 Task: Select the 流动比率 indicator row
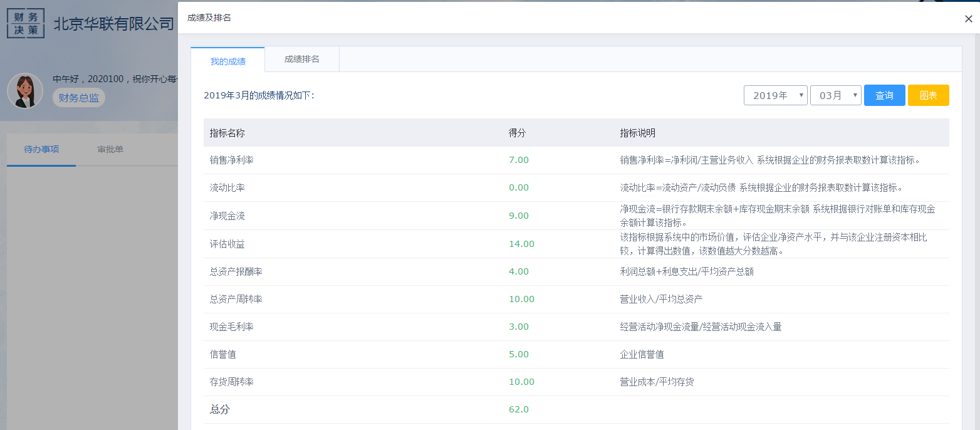coord(227,187)
